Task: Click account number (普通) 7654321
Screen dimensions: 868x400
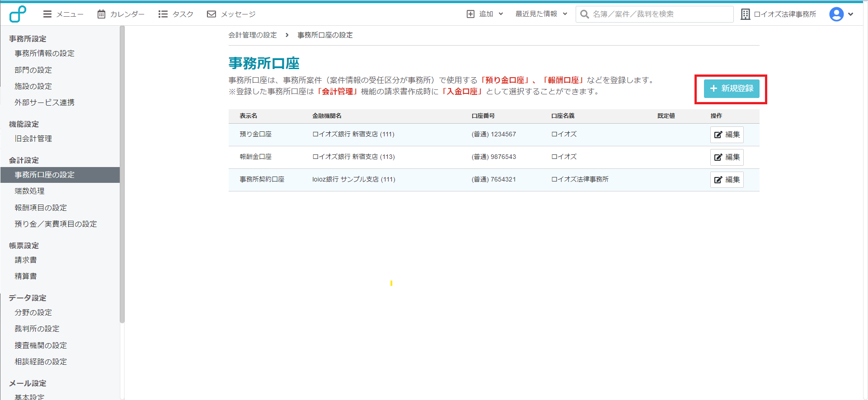Action: click(494, 179)
